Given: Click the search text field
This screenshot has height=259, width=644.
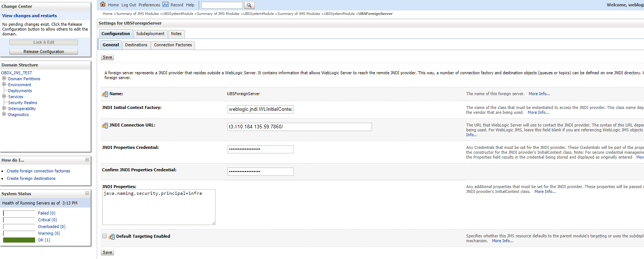Looking at the screenshot, I should [x=222, y=5].
